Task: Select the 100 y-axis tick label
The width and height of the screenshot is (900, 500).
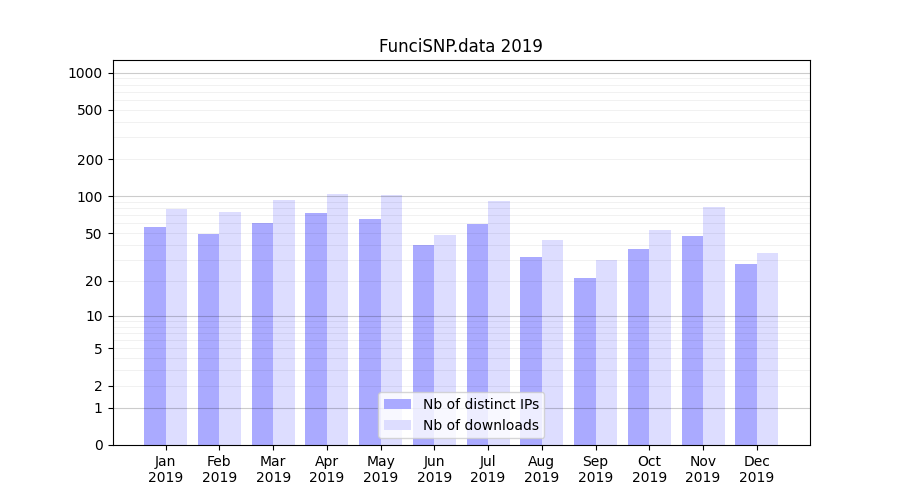Action: click(90, 197)
